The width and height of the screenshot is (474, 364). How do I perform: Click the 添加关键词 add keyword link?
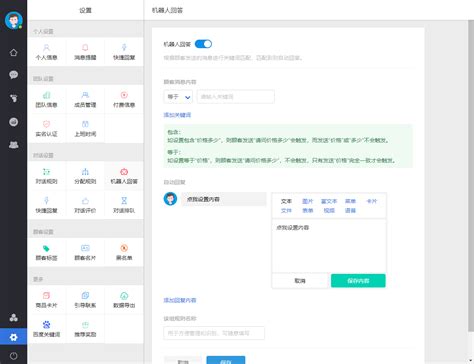[177, 115]
